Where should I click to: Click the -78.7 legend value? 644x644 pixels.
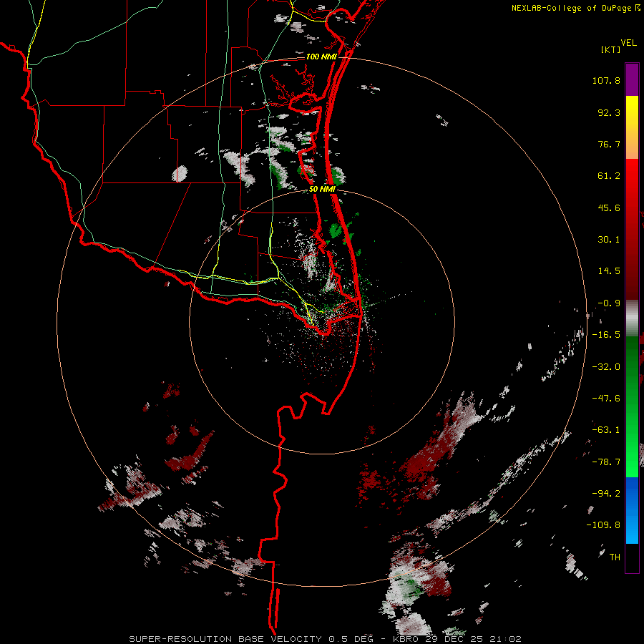pos(606,462)
